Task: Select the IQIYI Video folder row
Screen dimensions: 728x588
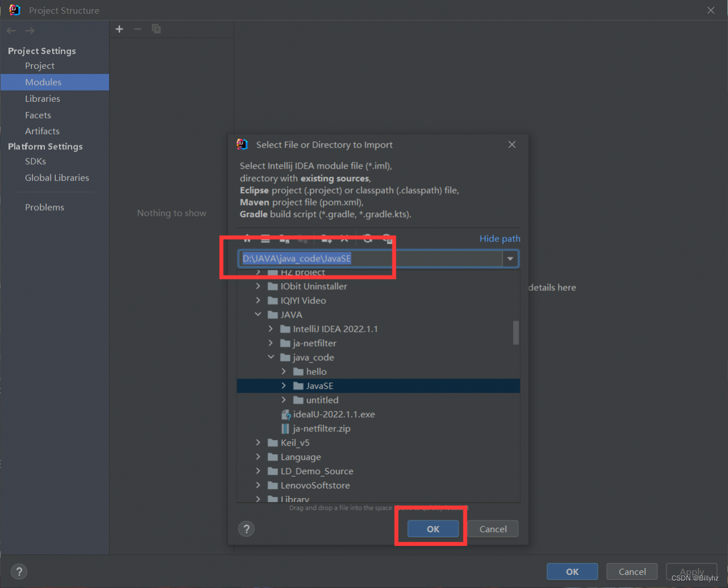Action: (378, 301)
